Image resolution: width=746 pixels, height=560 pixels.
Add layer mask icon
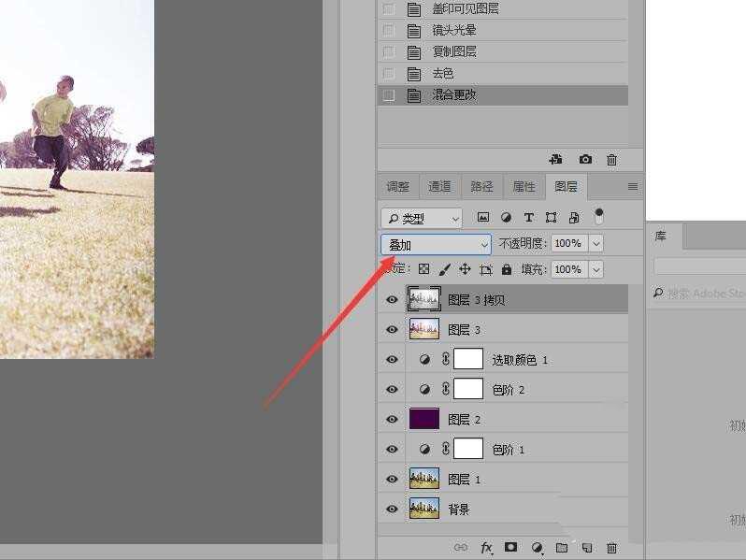pos(511,547)
